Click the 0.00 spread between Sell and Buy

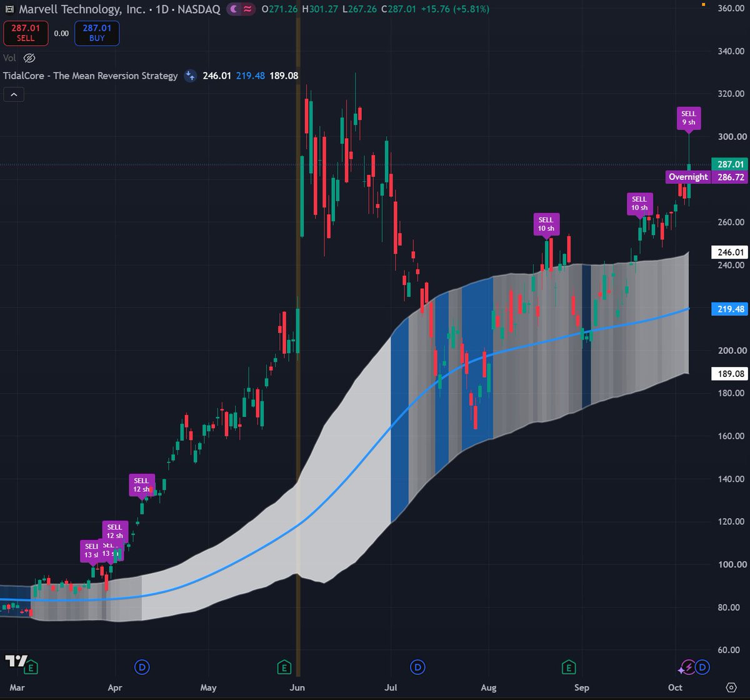pyautogui.click(x=61, y=33)
